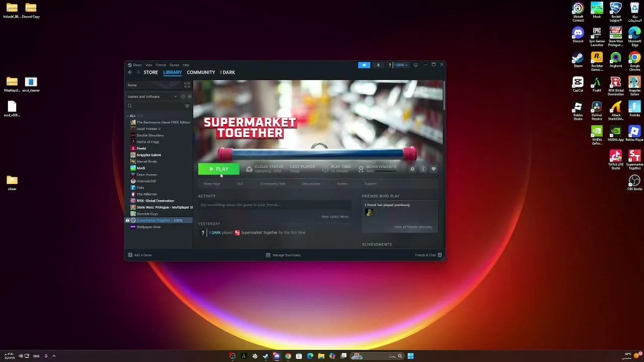Click Add a Game

(x=139, y=255)
